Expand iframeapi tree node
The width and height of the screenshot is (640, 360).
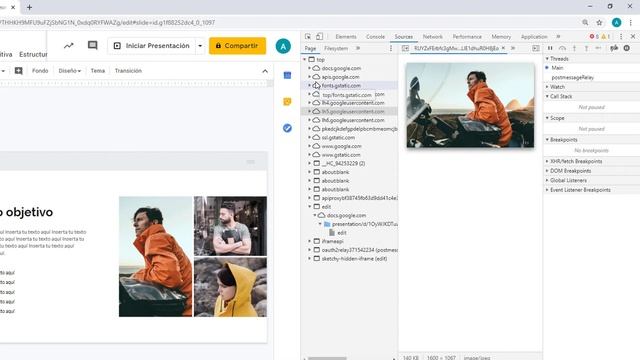309,241
